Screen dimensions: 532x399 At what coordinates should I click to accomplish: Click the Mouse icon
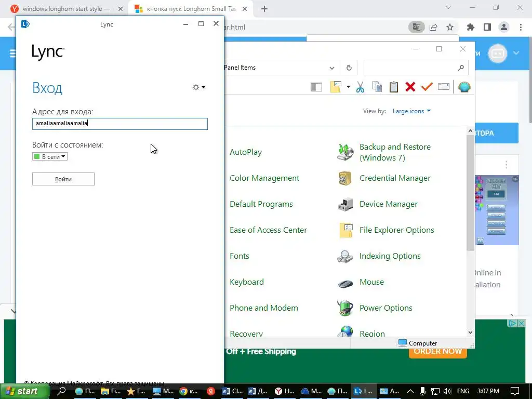pos(345,283)
